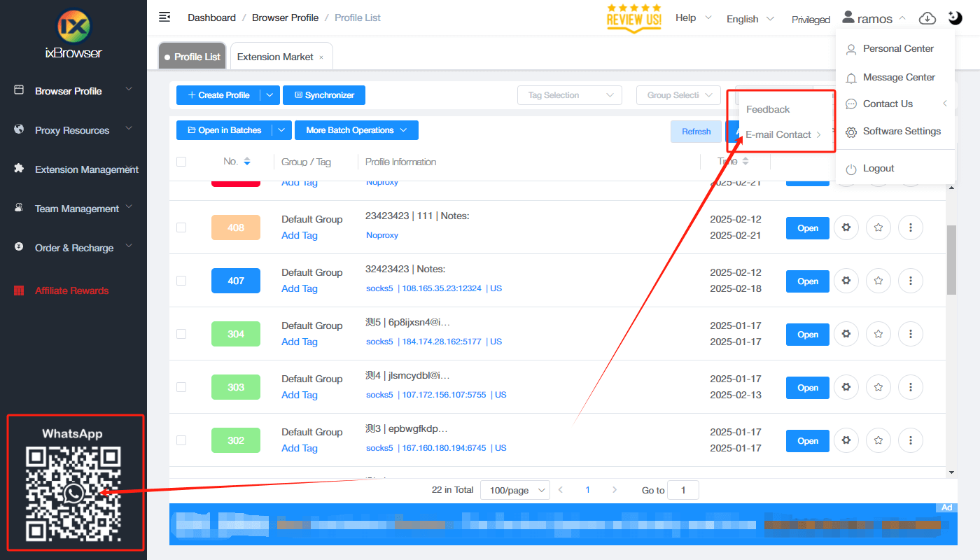Open the settings gear for profile 407

[x=846, y=281]
